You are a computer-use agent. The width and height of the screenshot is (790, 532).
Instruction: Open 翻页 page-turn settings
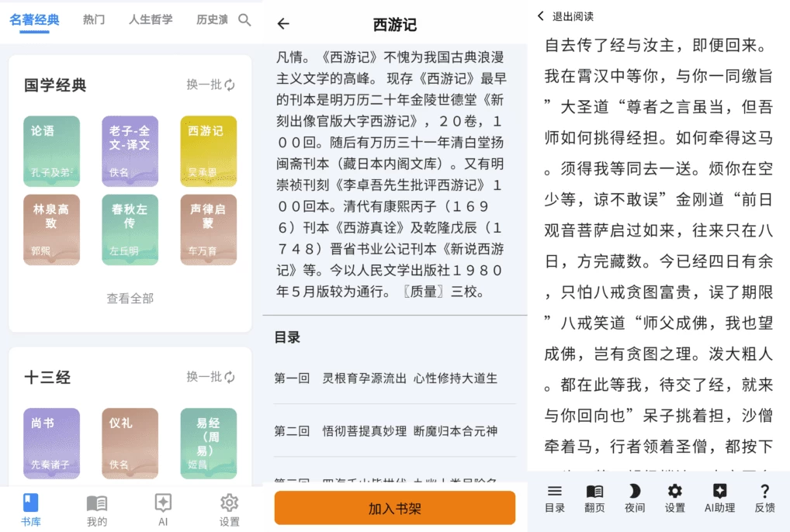[594, 498]
